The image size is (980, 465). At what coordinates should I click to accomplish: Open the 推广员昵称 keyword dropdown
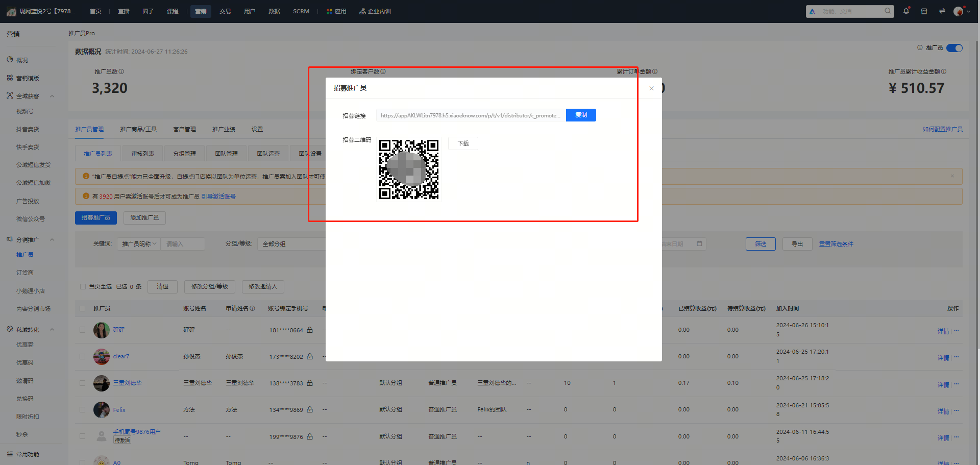pos(139,244)
